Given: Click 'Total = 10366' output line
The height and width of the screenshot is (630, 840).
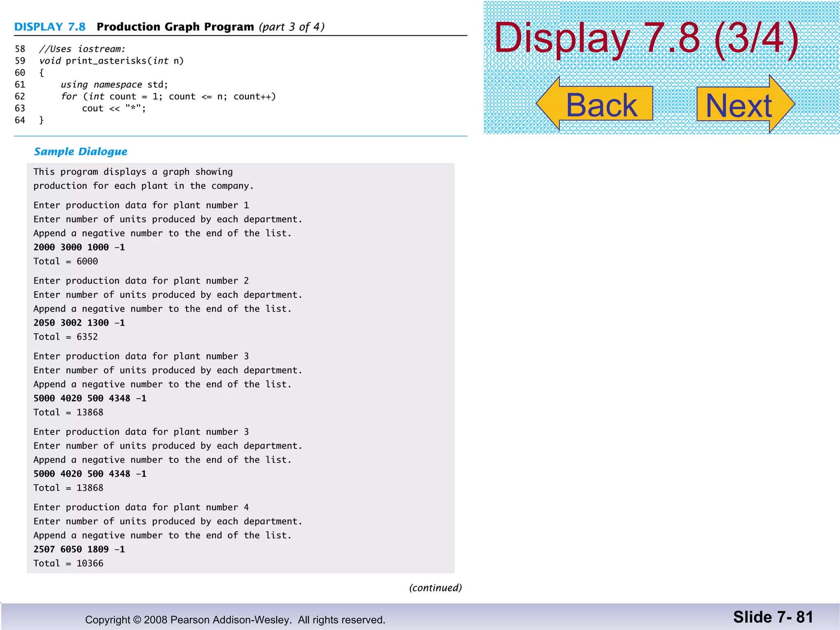Looking at the screenshot, I should [x=68, y=563].
